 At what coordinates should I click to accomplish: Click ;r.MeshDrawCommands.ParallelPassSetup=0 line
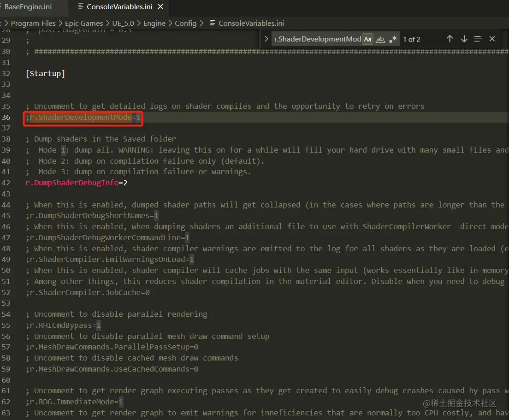point(112,347)
